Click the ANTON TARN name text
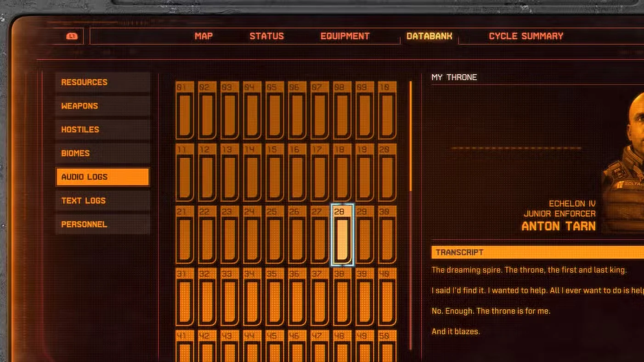The width and height of the screenshot is (644, 362). [x=559, y=226]
